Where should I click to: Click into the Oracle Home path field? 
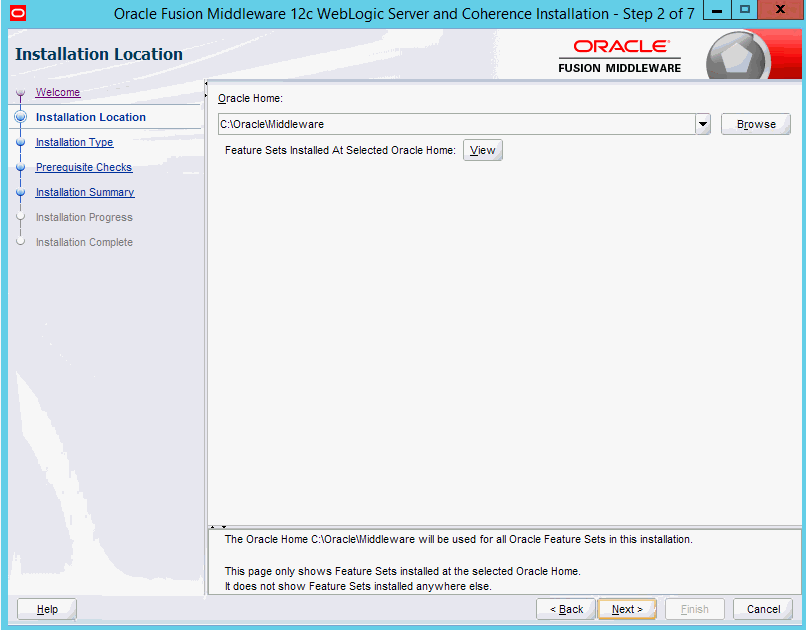[456, 124]
